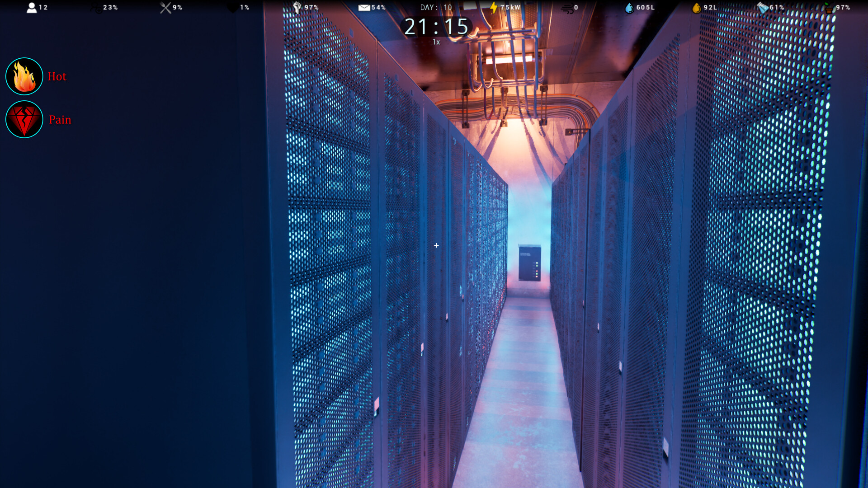Viewport: 868px width, 488px height.
Task: Click the health heart icon at 1%
Action: 232,7
